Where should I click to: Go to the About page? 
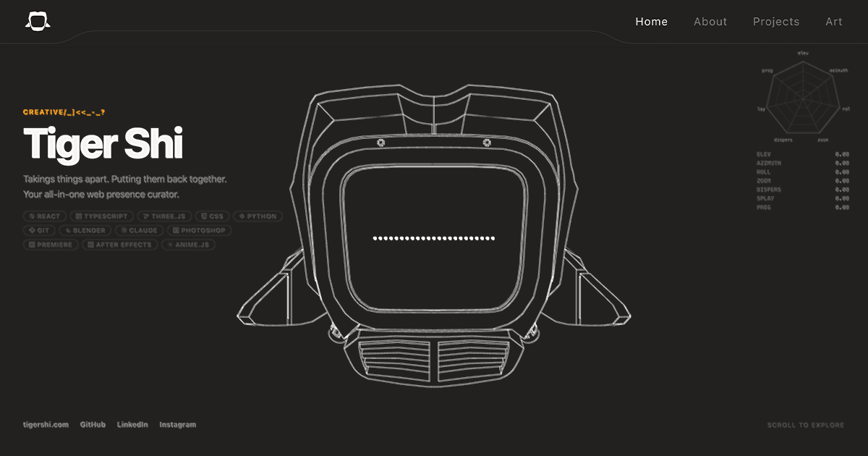[710, 22]
